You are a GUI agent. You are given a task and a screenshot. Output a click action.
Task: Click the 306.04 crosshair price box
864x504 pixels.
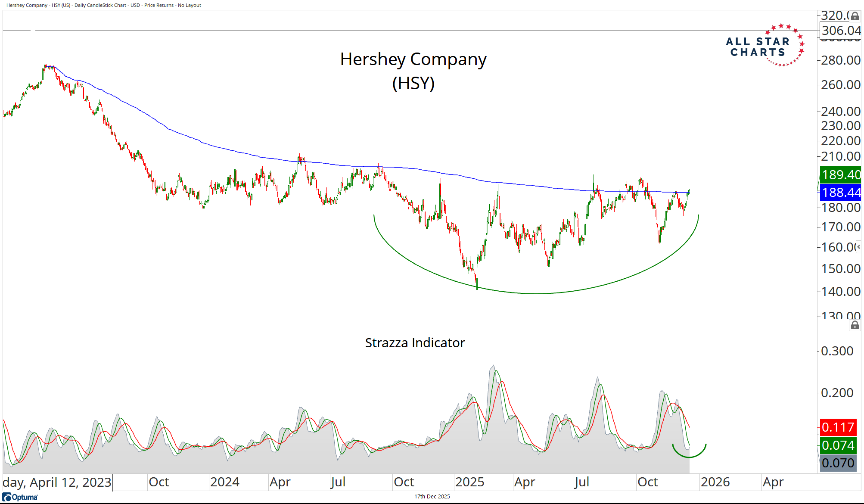coord(840,31)
